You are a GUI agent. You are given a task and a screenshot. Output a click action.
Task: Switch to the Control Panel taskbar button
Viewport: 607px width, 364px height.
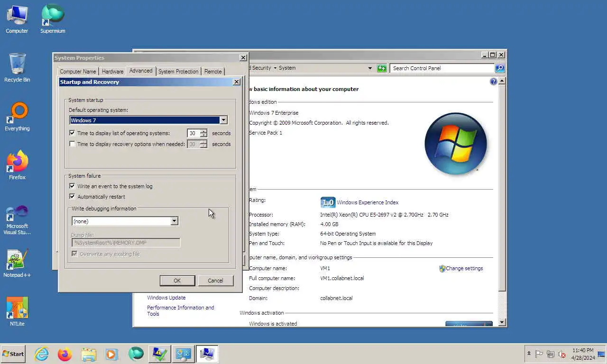183,354
